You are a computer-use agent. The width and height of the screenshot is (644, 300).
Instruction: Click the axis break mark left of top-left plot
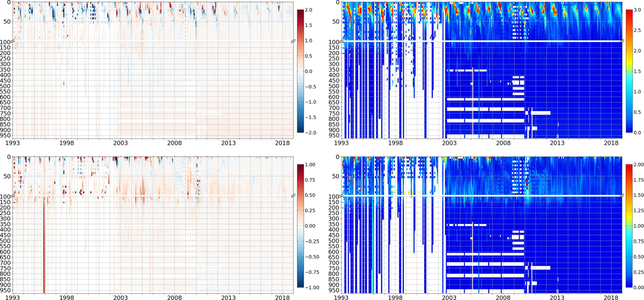[13, 41]
